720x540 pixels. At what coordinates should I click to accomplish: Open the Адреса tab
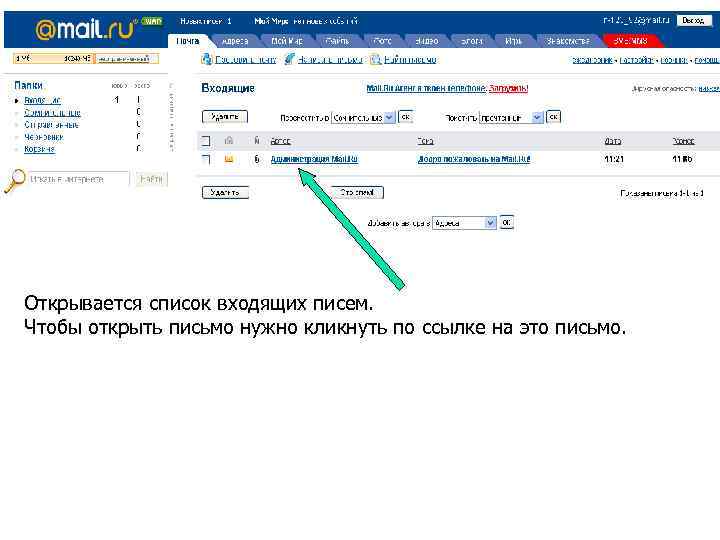[x=235, y=41]
